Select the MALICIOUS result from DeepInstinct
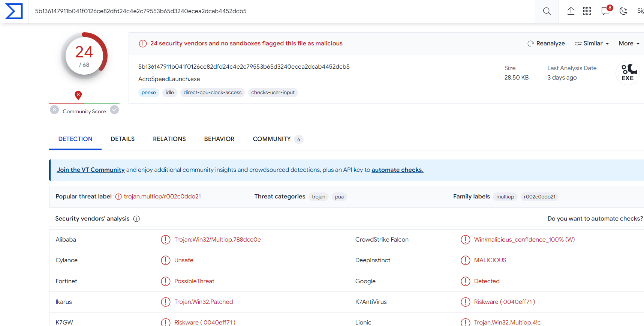 click(490, 260)
